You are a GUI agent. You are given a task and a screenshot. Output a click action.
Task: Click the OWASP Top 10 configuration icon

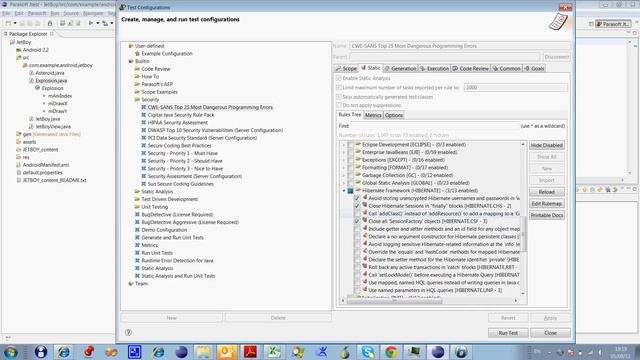tap(144, 130)
